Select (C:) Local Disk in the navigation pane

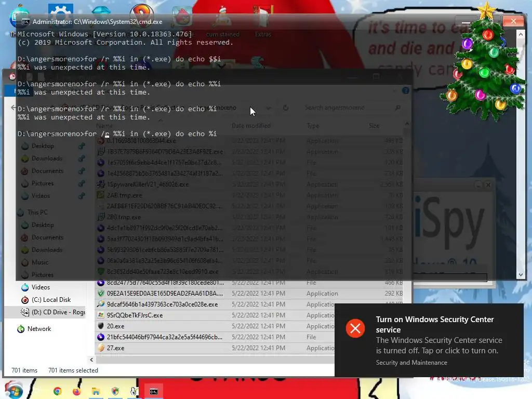click(51, 300)
